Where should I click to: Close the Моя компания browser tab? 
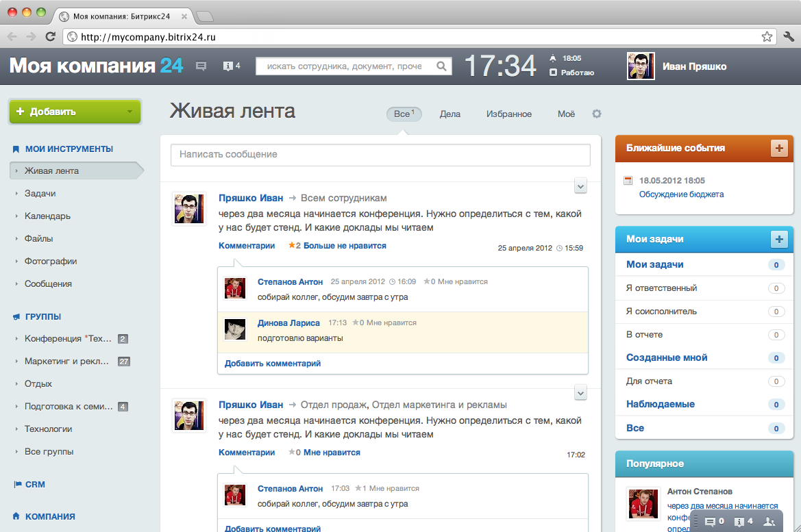(x=184, y=16)
